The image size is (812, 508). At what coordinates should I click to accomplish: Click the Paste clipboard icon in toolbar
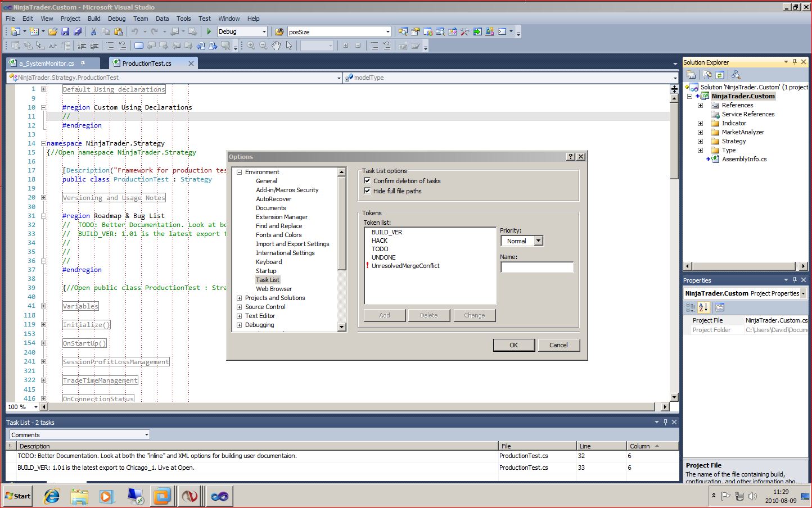(118, 32)
